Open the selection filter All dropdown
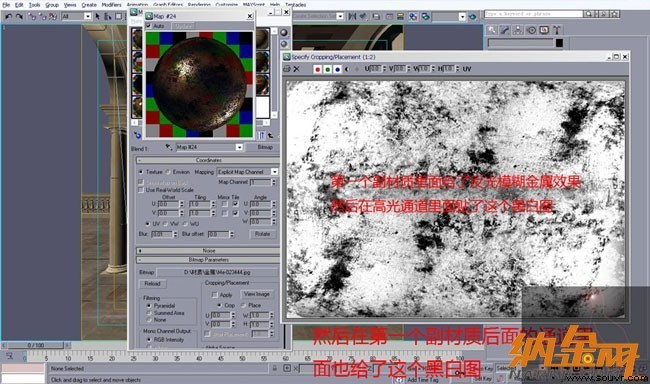Viewport: 650px width, 384px height. pos(87,17)
